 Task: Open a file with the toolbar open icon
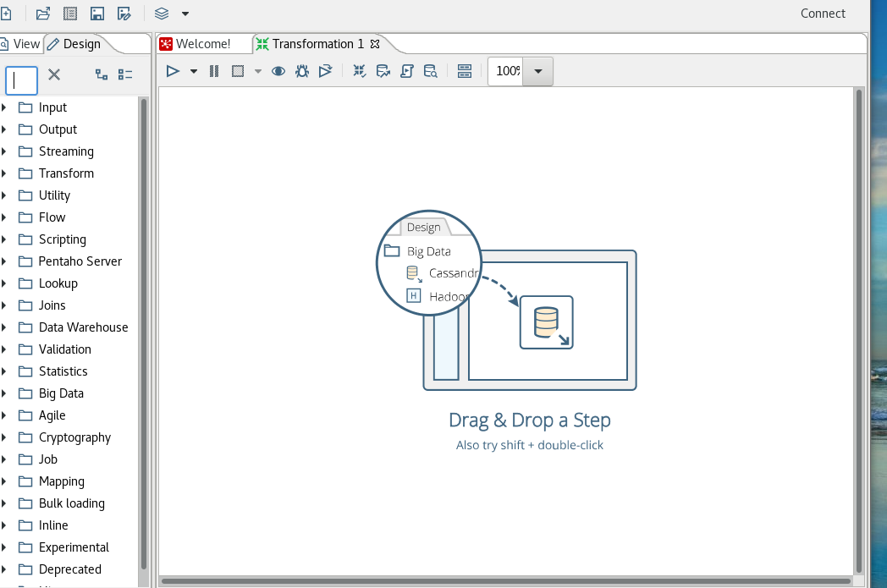click(43, 14)
